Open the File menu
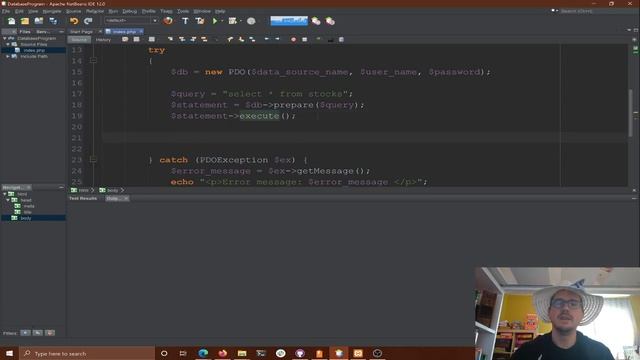Image resolution: width=640 pixels, height=360 pixels. click(x=6, y=11)
